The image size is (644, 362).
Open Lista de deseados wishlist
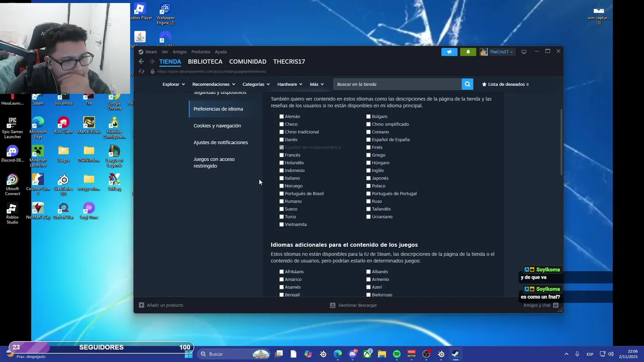click(505, 84)
